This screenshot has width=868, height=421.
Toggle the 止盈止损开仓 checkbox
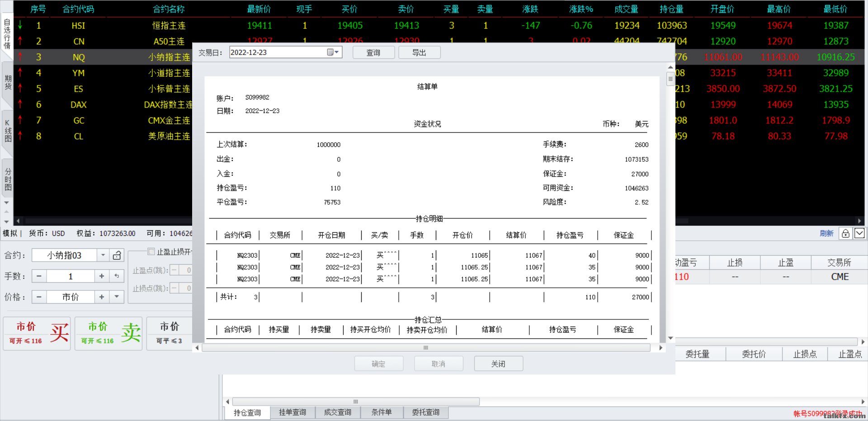(151, 252)
